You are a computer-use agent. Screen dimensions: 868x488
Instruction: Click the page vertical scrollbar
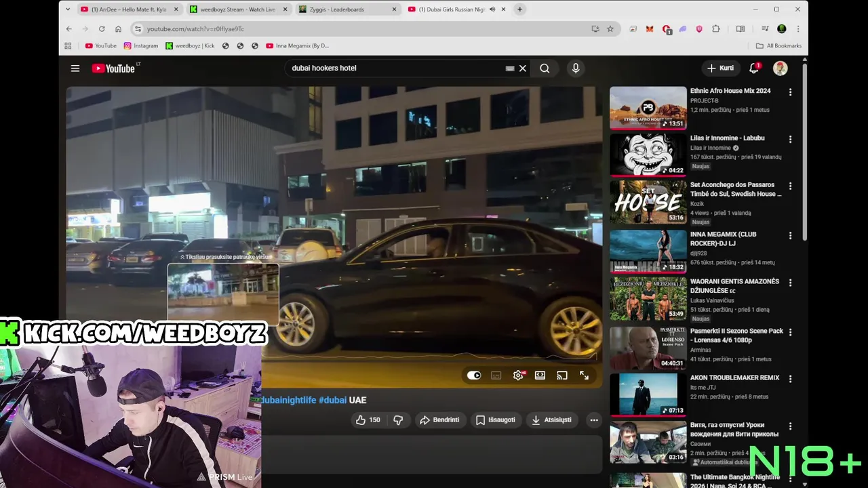(805, 150)
